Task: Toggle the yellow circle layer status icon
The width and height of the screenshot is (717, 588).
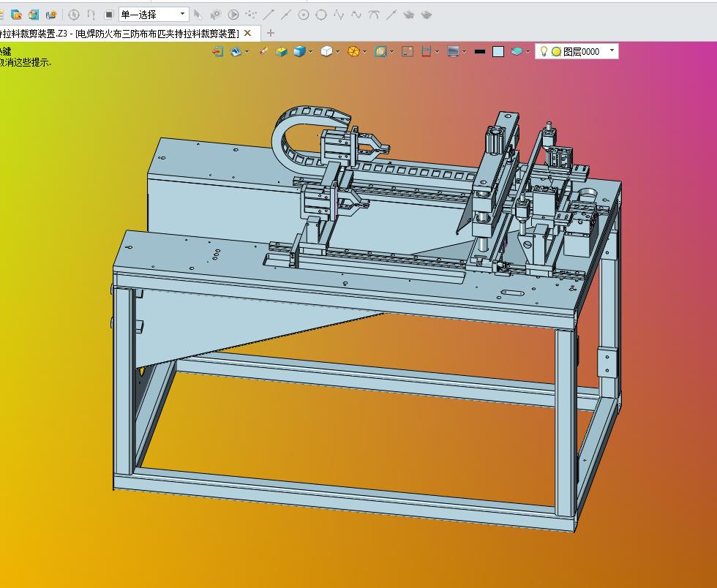Action: coord(556,52)
